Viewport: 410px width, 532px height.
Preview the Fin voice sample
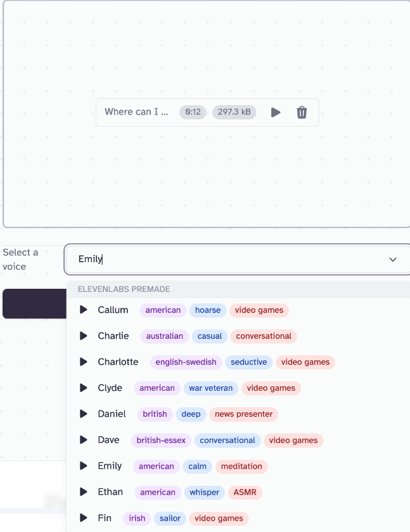83,517
